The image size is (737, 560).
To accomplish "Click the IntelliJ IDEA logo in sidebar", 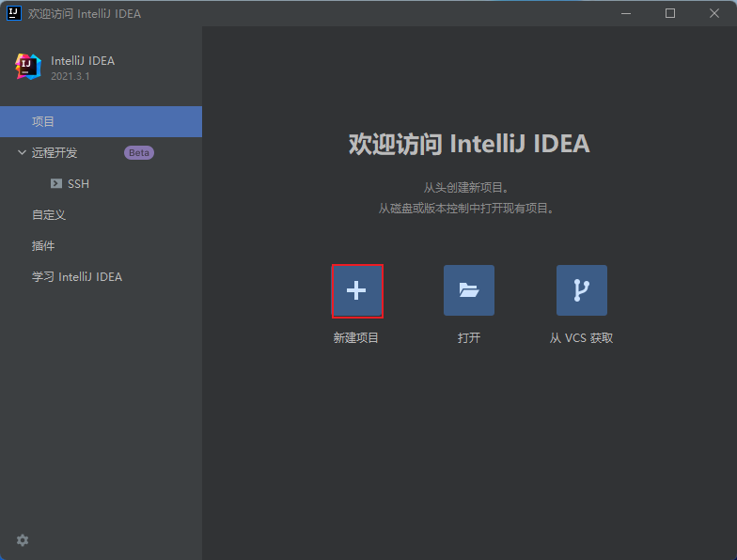I will (x=28, y=67).
